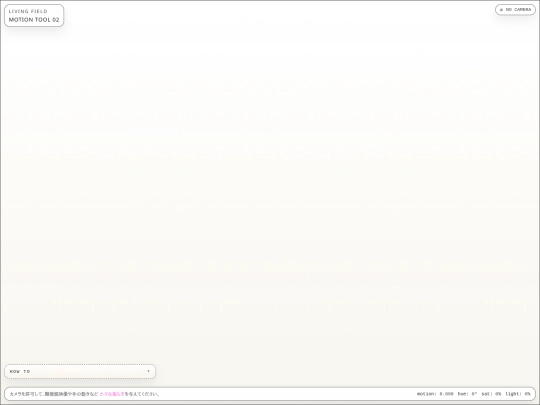The height and width of the screenshot is (405, 540).
Task: Click the motion: 0.000 readout
Action: pos(435,394)
